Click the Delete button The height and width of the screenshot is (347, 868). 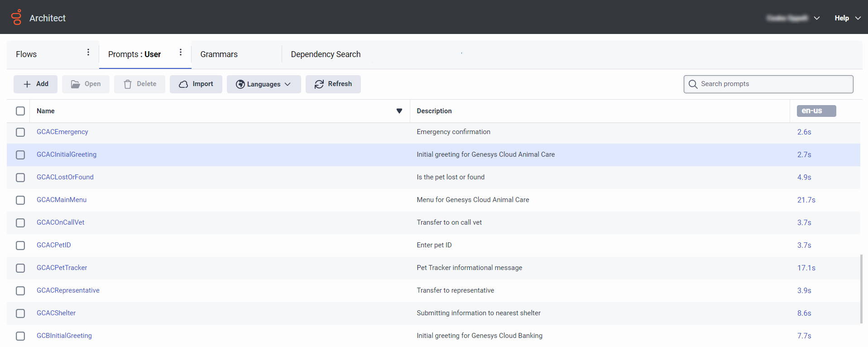click(x=139, y=84)
